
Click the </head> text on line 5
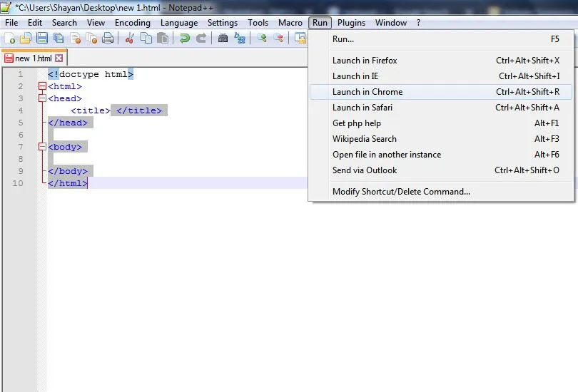point(68,123)
